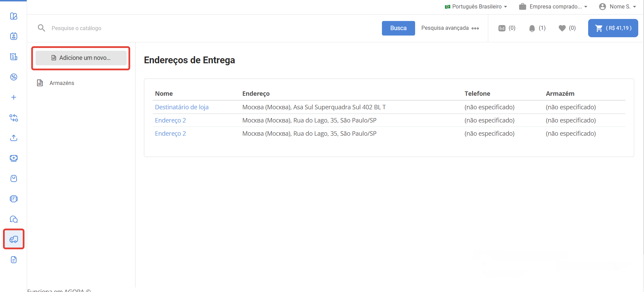Select Armazéns in the side menu
Viewport: 644px width, 292px height.
62,83
